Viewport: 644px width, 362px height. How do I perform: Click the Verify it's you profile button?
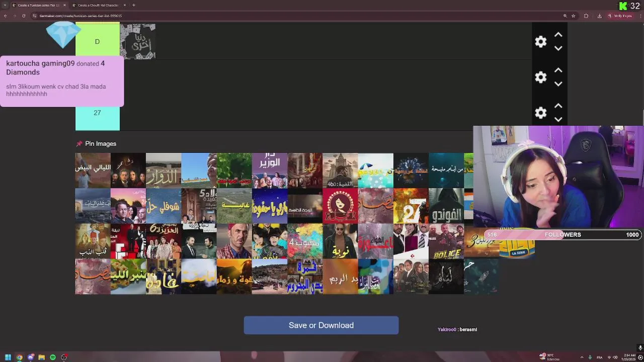tap(620, 16)
